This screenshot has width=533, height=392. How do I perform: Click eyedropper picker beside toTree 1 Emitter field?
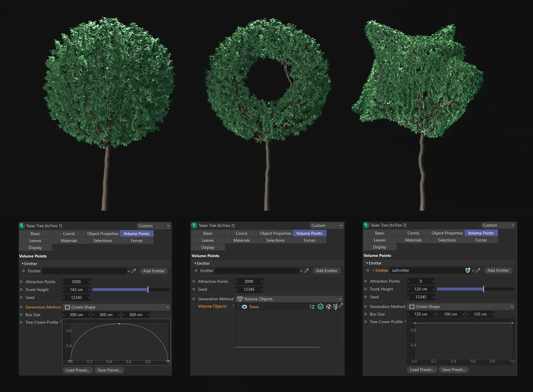(x=134, y=271)
